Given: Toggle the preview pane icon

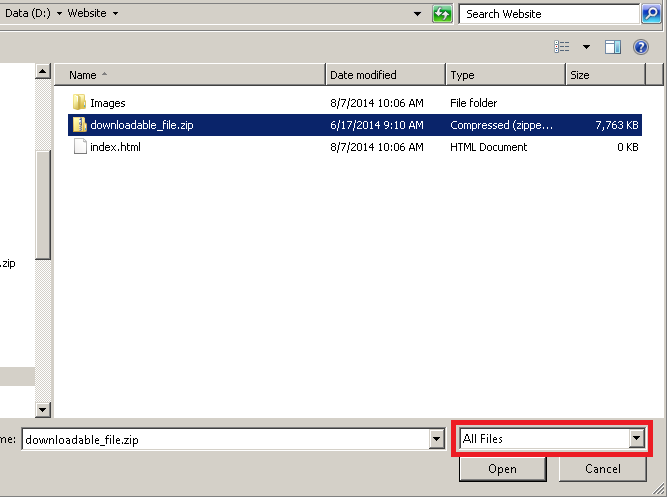Looking at the screenshot, I should (613, 47).
